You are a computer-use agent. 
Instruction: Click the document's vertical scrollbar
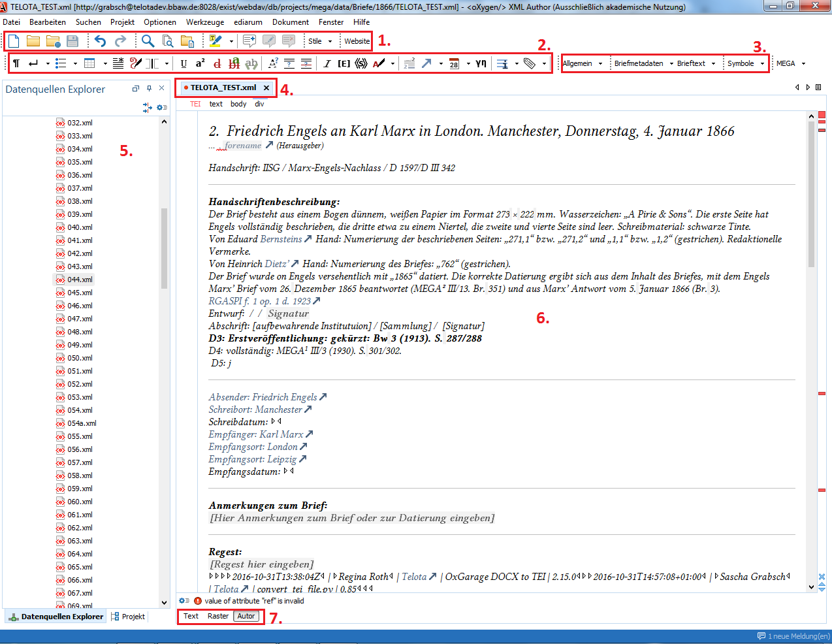coord(812,196)
